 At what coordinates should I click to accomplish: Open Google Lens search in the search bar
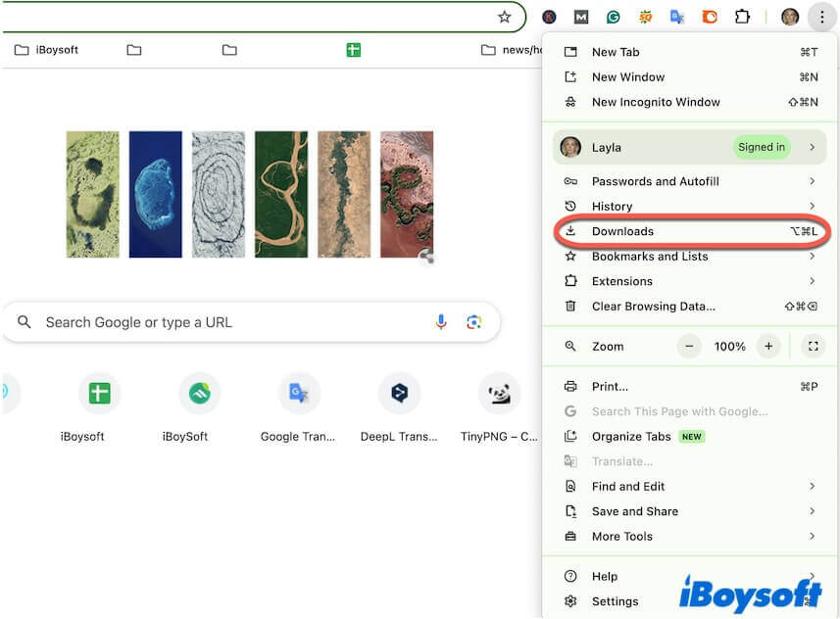click(x=474, y=321)
